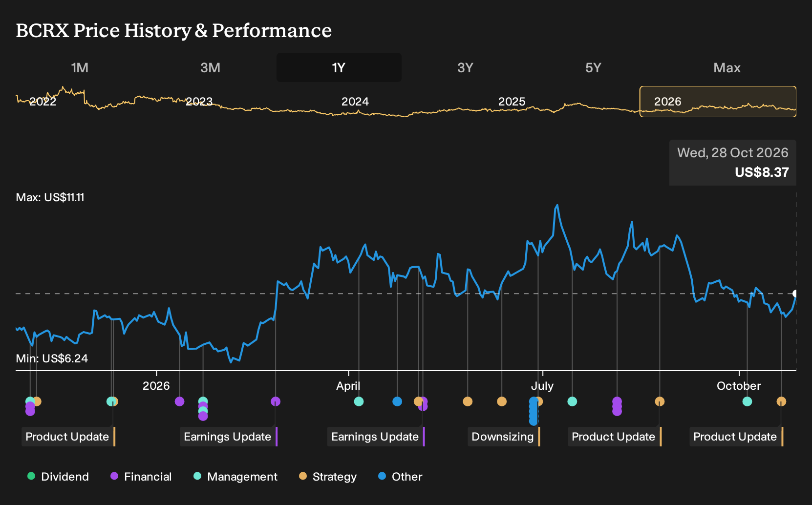Click the orange Strategy dot in early November
The height and width of the screenshot is (505, 812).
37,401
